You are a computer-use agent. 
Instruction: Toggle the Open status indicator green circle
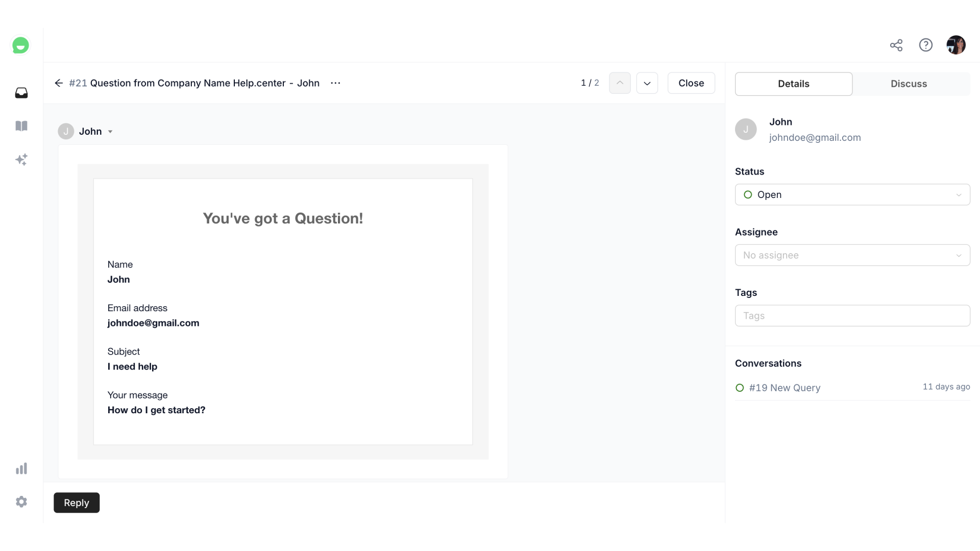(747, 194)
